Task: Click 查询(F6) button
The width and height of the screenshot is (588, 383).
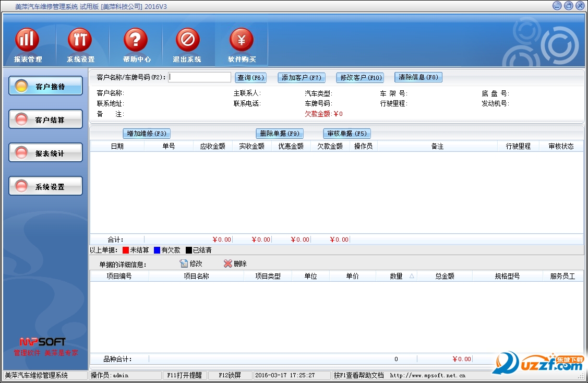Action: click(251, 78)
